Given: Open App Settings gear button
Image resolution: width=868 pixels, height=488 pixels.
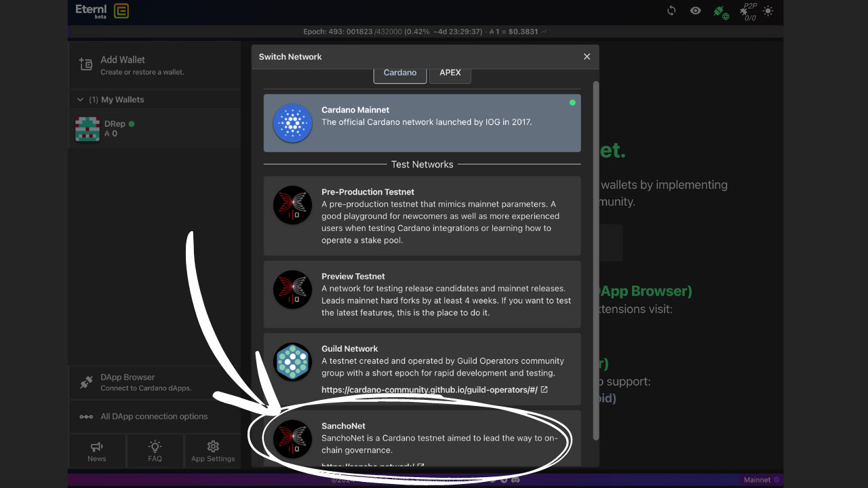Looking at the screenshot, I should [213, 451].
